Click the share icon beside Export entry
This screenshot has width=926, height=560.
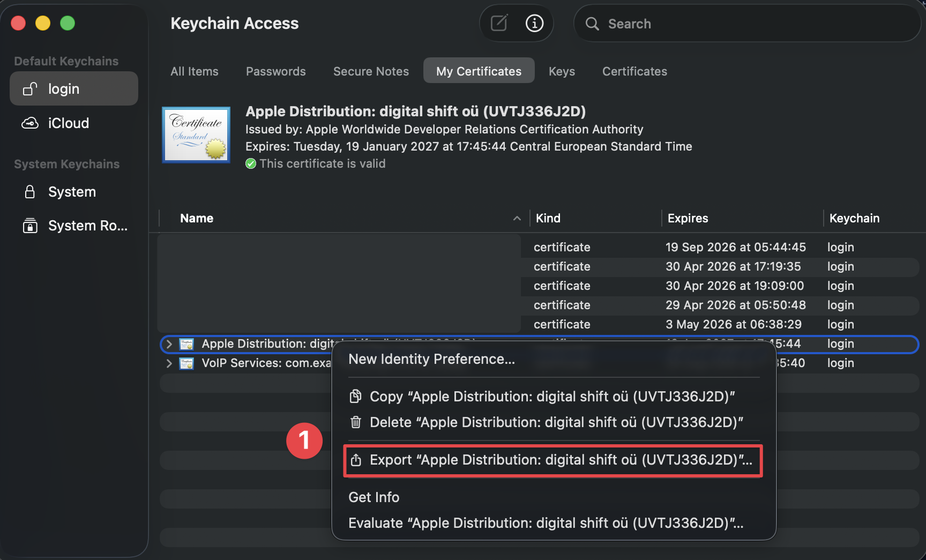point(355,460)
